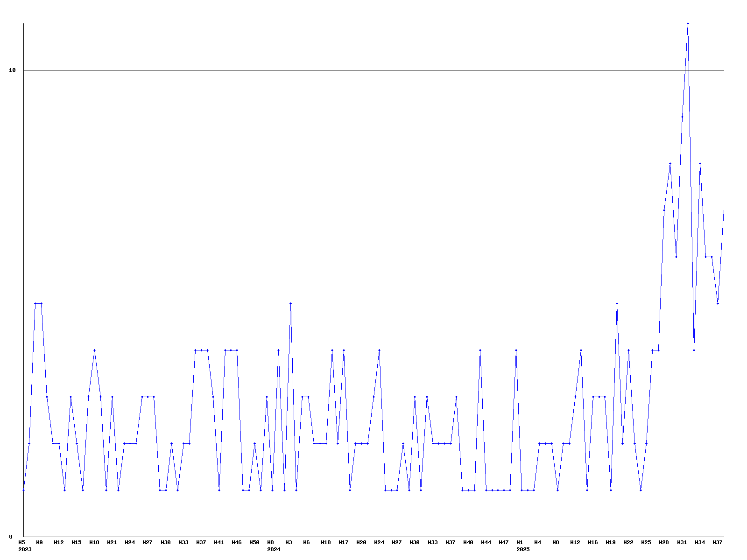
Task: Click the first data point at W5 2023
Action: [23, 490]
